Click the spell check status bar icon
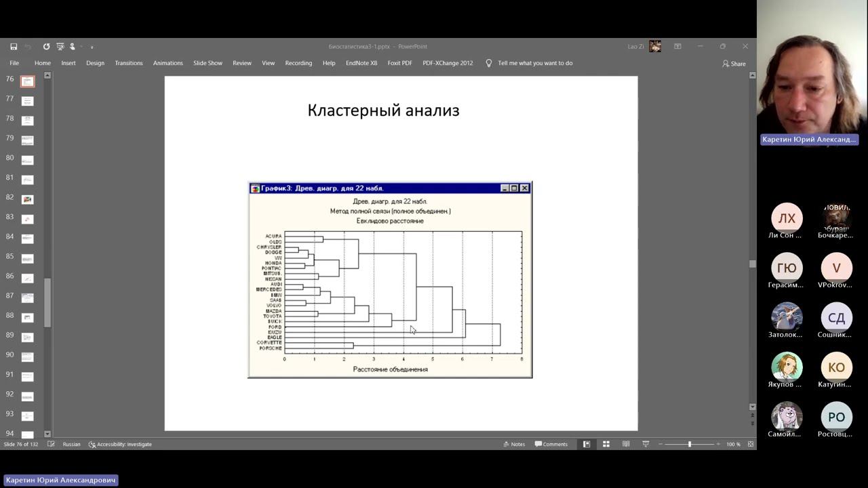This screenshot has width=868, height=488. click(51, 445)
